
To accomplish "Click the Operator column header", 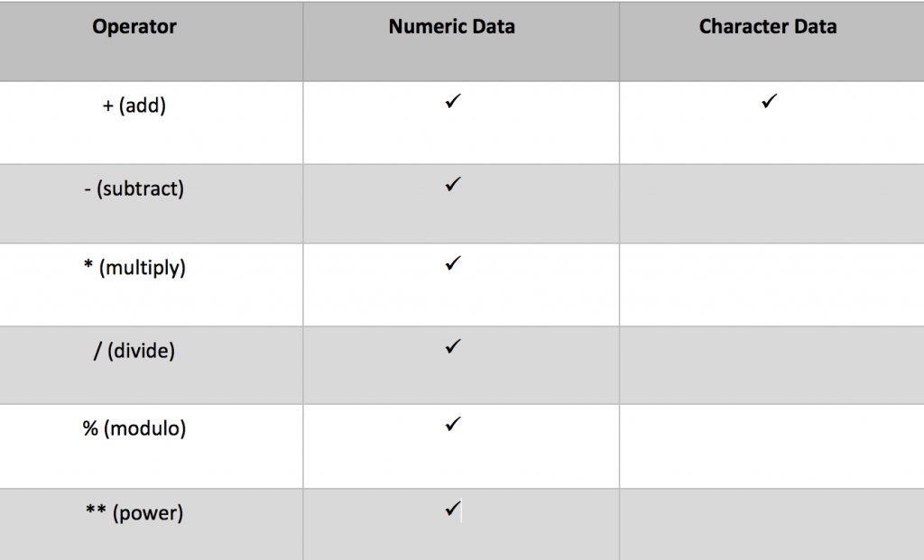I will click(x=134, y=27).
